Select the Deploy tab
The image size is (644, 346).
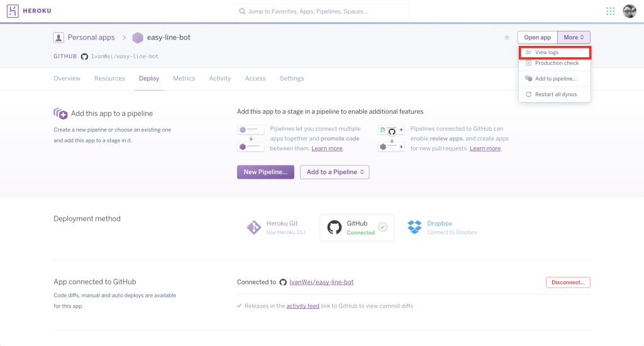click(149, 79)
